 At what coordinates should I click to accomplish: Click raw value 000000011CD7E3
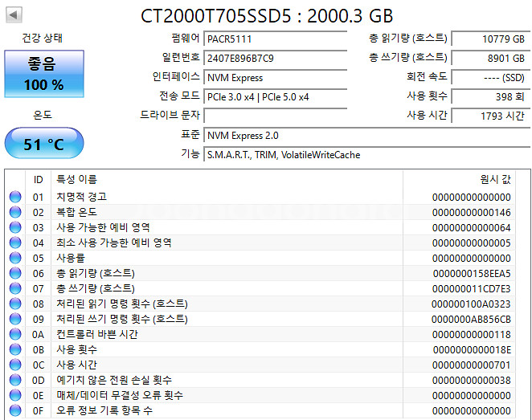pyautogui.click(x=471, y=289)
